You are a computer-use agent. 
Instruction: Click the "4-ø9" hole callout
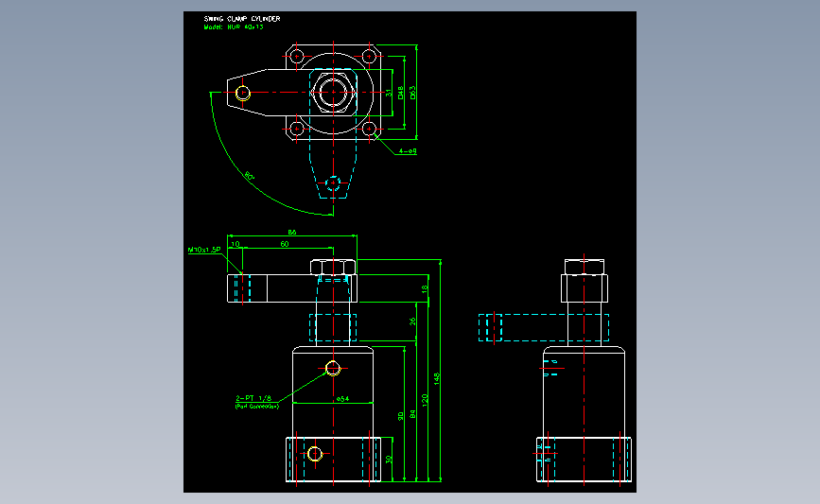point(408,151)
